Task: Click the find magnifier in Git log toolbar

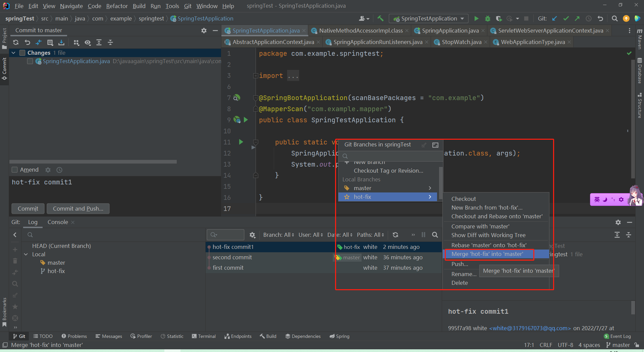Action: [435, 235]
